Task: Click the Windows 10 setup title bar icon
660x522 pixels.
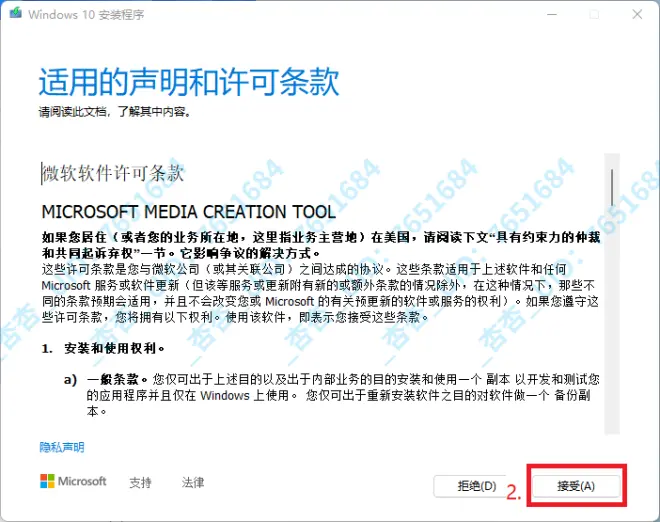Action: (16, 13)
